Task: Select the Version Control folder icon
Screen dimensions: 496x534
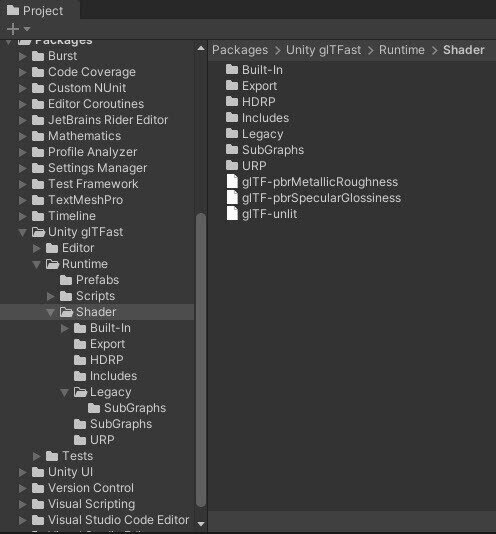Action: (x=38, y=488)
